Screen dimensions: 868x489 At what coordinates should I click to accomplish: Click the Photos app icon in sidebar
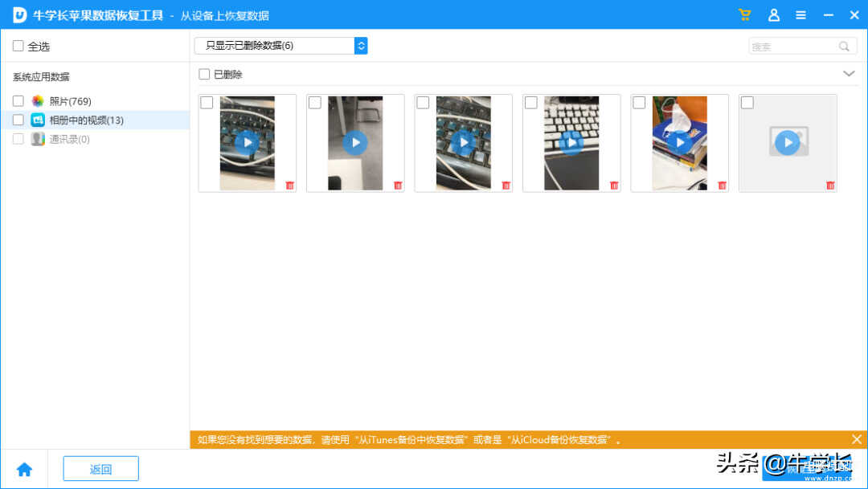pos(38,101)
